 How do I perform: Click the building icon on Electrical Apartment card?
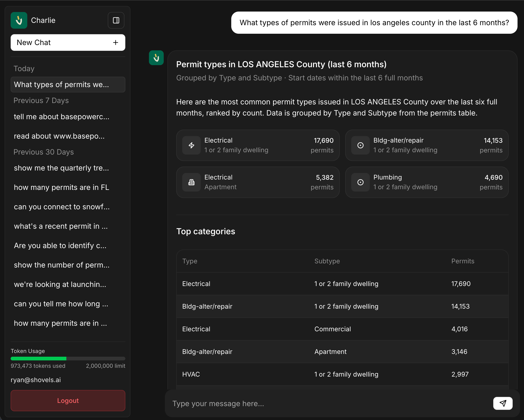(x=191, y=182)
